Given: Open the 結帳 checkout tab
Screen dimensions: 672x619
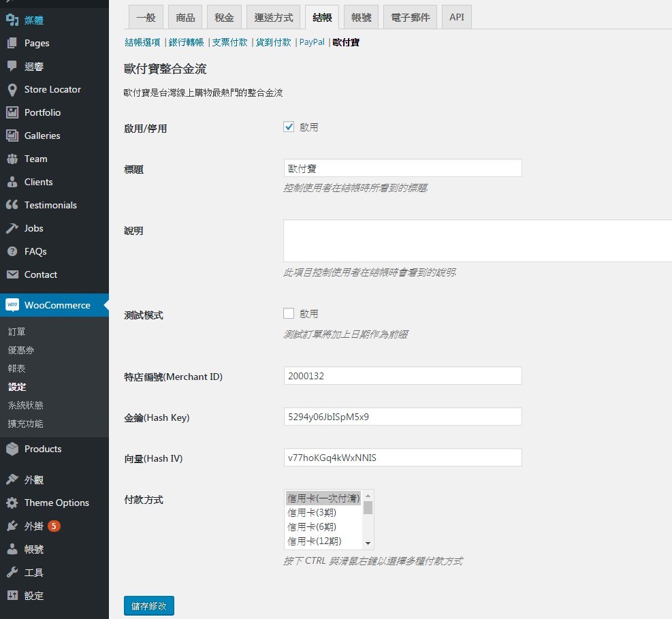Looking at the screenshot, I should 322,17.
